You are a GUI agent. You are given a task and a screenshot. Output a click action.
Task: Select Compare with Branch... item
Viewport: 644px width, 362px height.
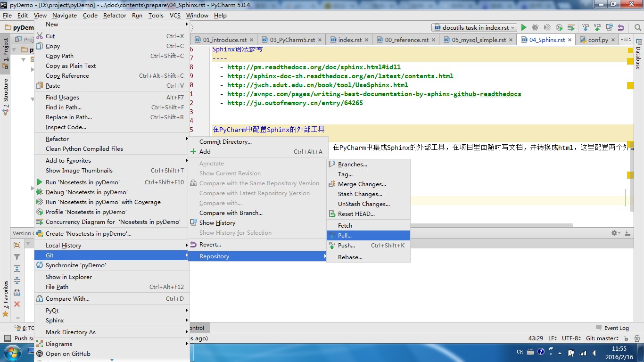pyautogui.click(x=258, y=213)
